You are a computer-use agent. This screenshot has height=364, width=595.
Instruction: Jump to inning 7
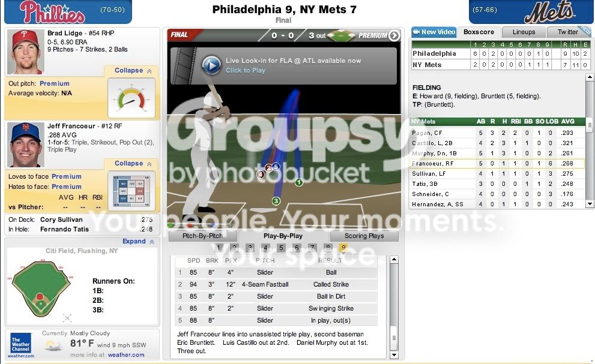pos(312,248)
